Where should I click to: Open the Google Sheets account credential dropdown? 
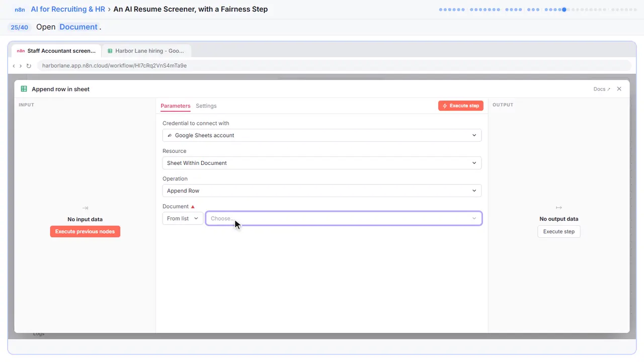(322, 135)
